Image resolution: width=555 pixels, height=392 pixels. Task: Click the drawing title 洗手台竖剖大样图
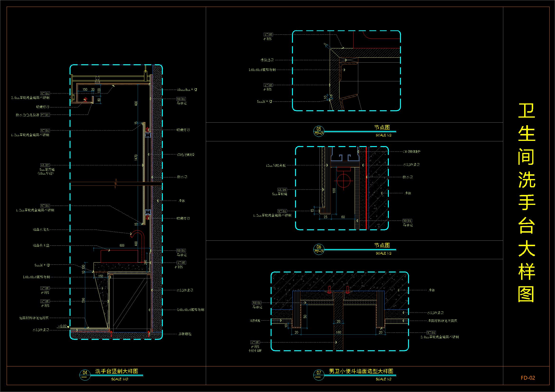point(117,371)
